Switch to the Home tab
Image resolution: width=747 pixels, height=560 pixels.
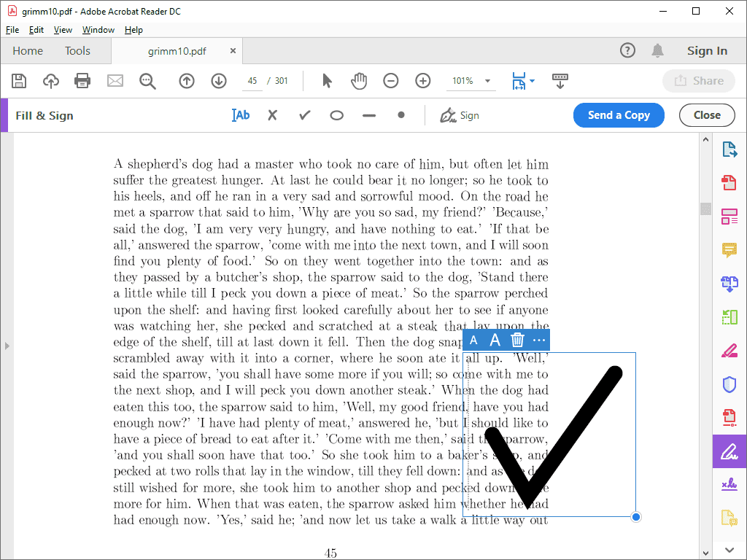pyautogui.click(x=28, y=51)
